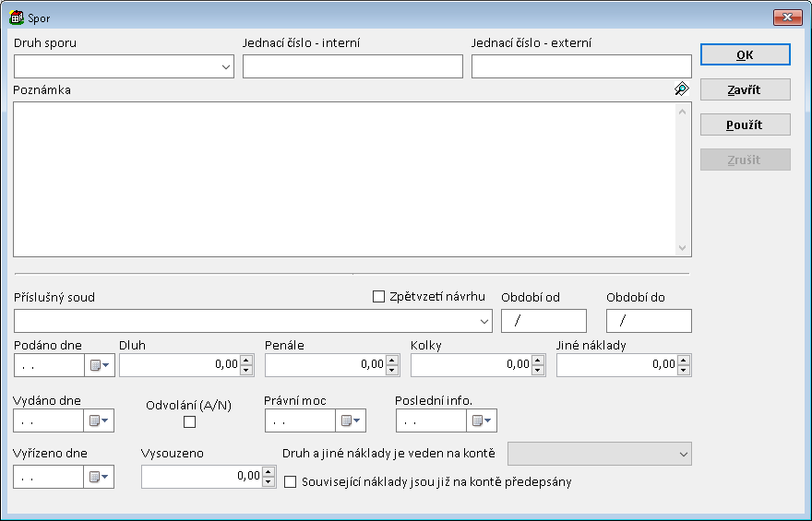Open the Vydáno dne calendar picker

click(100, 421)
